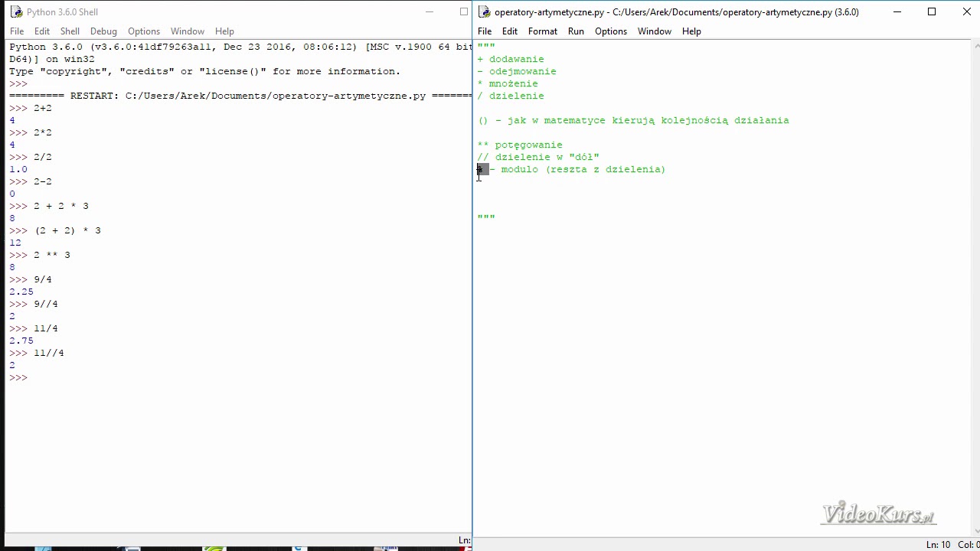Image resolution: width=980 pixels, height=551 pixels.
Task: Open Options menu in Python Shell window
Action: (144, 31)
